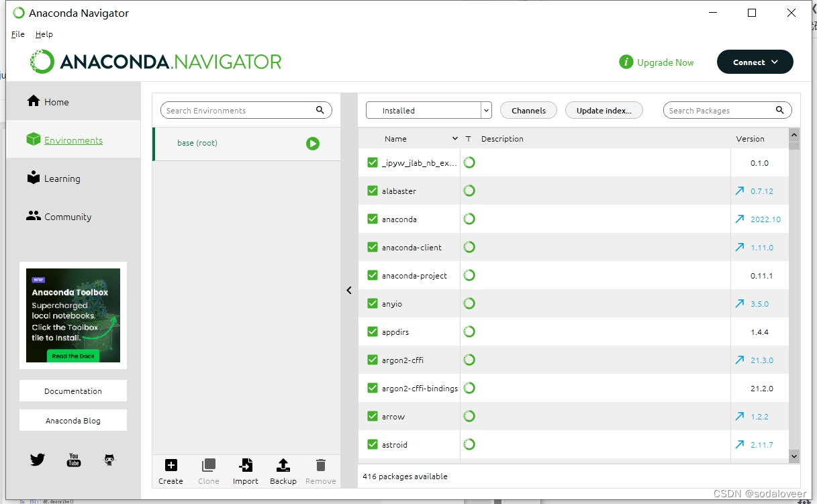
Task: Click the T type column header
Action: 469,139
